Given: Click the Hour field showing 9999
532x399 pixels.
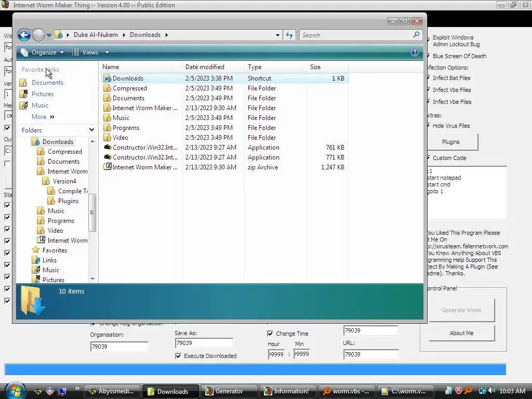Looking at the screenshot, I should click(x=276, y=354).
